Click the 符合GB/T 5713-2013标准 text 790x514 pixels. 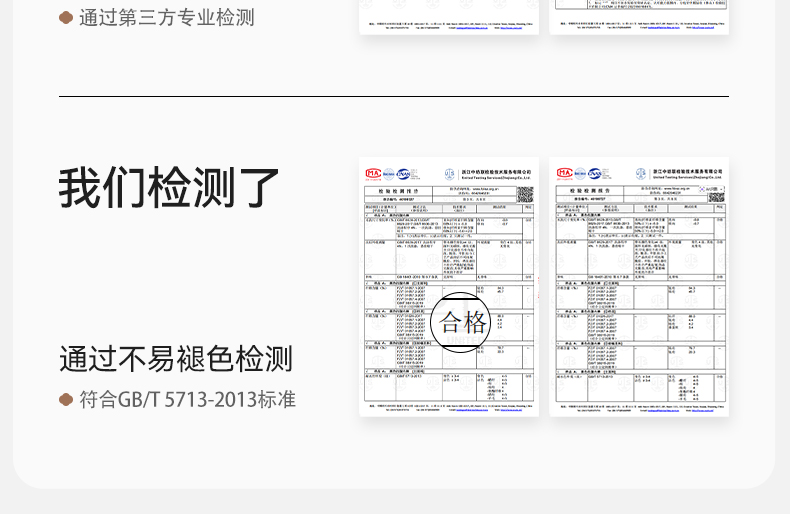(188, 399)
